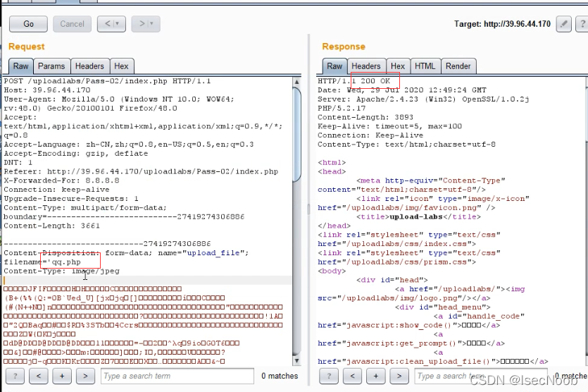Switch to the Response Hex tab
Image resolution: width=588 pixels, height=392 pixels.
398,66
